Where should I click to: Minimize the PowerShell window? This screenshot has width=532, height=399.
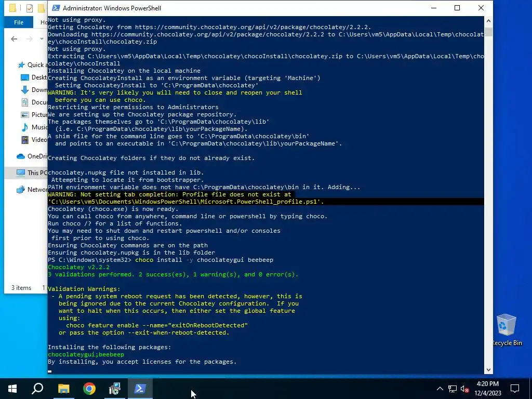pos(434,8)
